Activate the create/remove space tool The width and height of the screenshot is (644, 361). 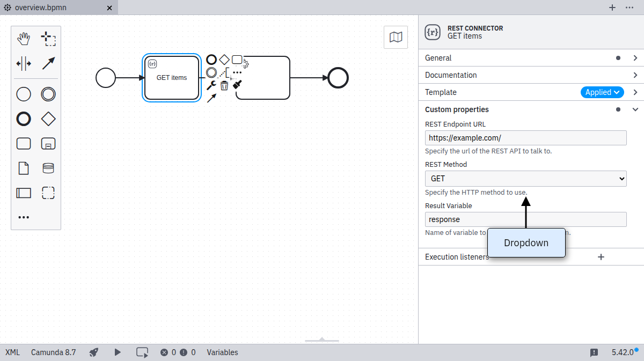coord(24,63)
